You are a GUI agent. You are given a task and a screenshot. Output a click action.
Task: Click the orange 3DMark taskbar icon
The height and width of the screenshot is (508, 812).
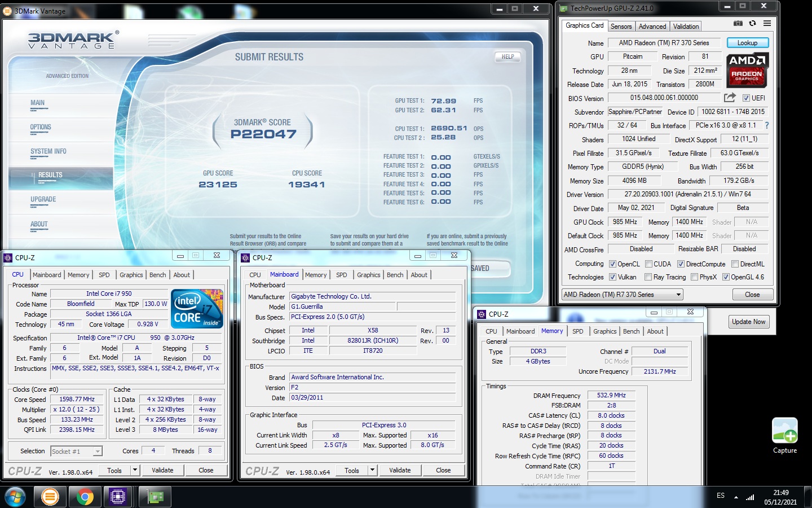[50, 497]
